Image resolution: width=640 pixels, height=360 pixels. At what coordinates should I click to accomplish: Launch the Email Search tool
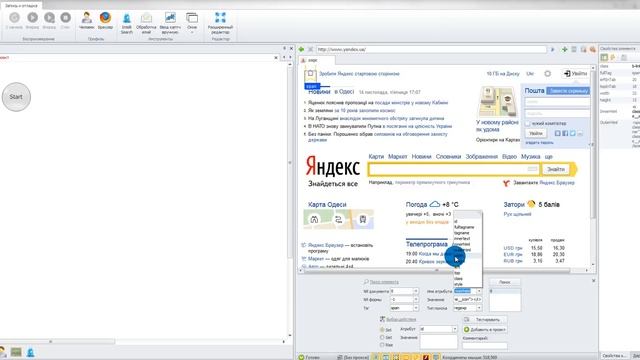[127, 23]
